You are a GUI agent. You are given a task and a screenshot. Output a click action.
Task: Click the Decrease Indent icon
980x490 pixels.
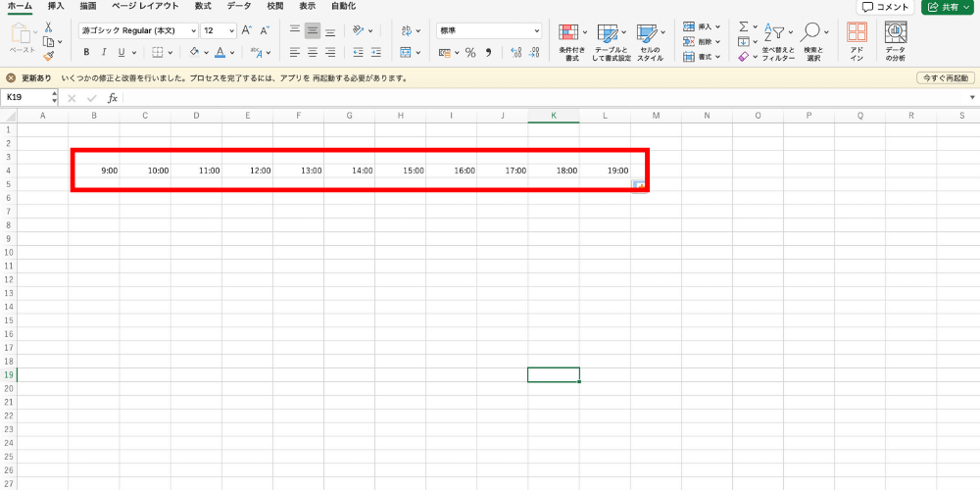[x=358, y=53]
